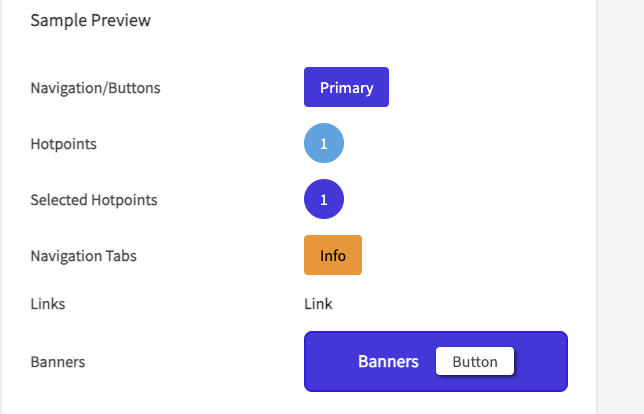
Task: Select the light blue hotpoint 1
Action: [x=324, y=144]
